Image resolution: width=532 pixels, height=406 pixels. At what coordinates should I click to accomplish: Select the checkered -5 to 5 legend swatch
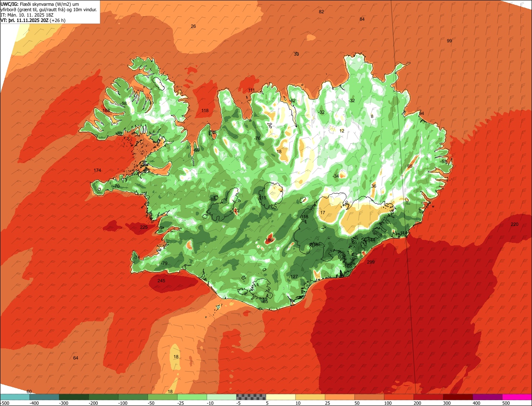(251, 397)
